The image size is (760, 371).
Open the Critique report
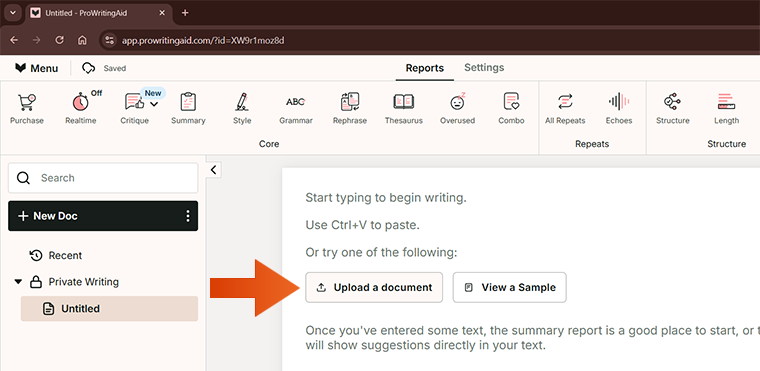pos(134,109)
